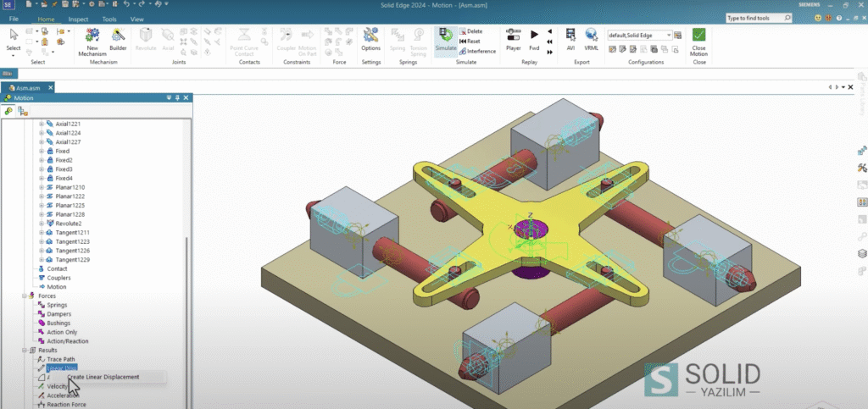Select the Trace Path result

point(61,359)
